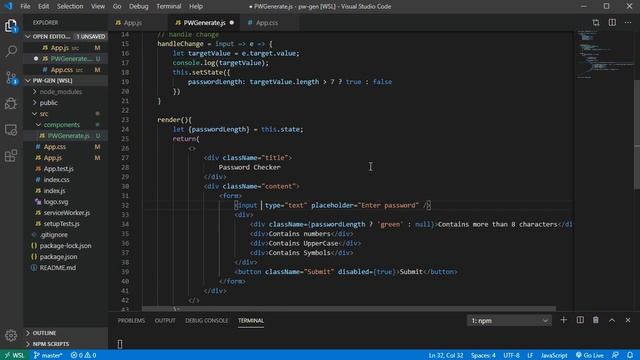640x360 pixels.
Task: Open the Terminal menu
Action: [x=169, y=6]
